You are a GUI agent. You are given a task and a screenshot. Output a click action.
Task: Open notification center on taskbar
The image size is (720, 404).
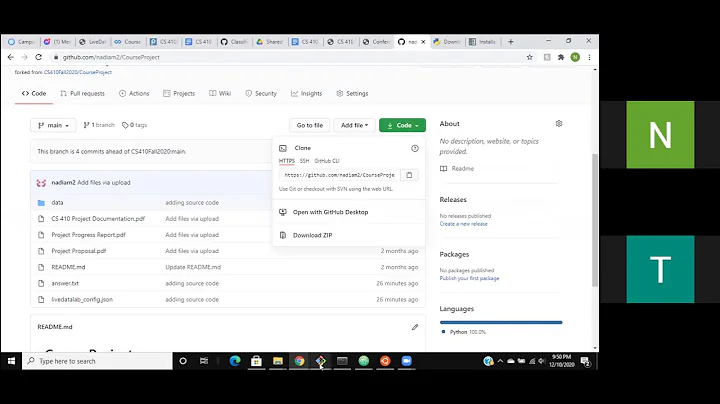[585, 361]
